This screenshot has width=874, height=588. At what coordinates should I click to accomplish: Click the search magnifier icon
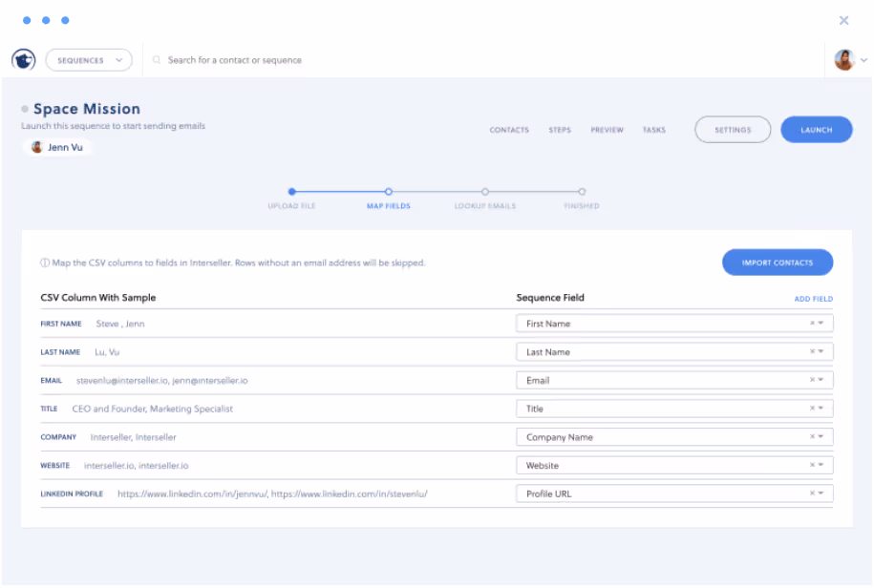pyautogui.click(x=156, y=59)
